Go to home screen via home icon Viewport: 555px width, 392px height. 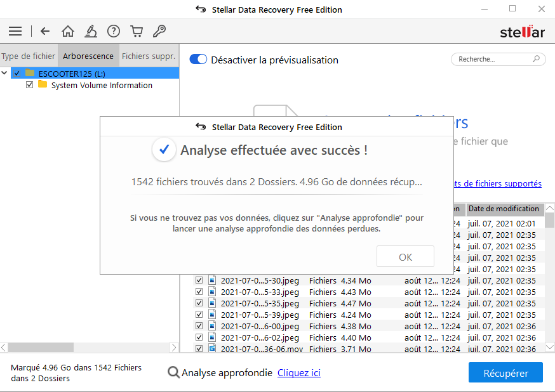(x=67, y=30)
